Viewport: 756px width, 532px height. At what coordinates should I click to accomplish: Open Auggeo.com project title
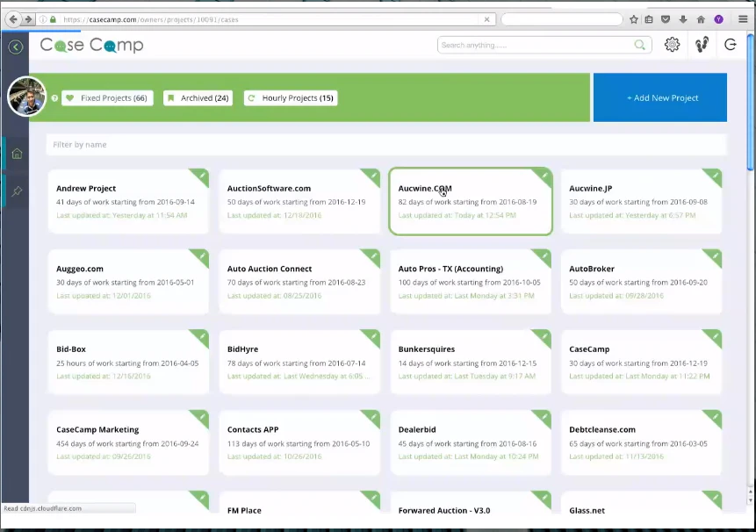tap(80, 269)
